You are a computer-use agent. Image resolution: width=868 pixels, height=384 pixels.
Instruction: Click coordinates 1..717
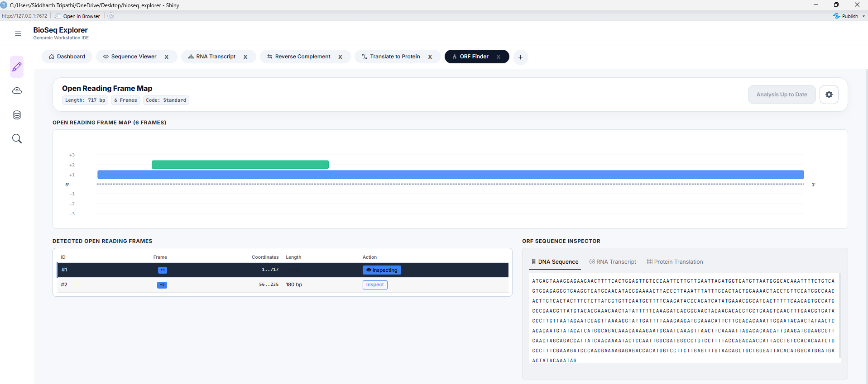pyautogui.click(x=270, y=270)
